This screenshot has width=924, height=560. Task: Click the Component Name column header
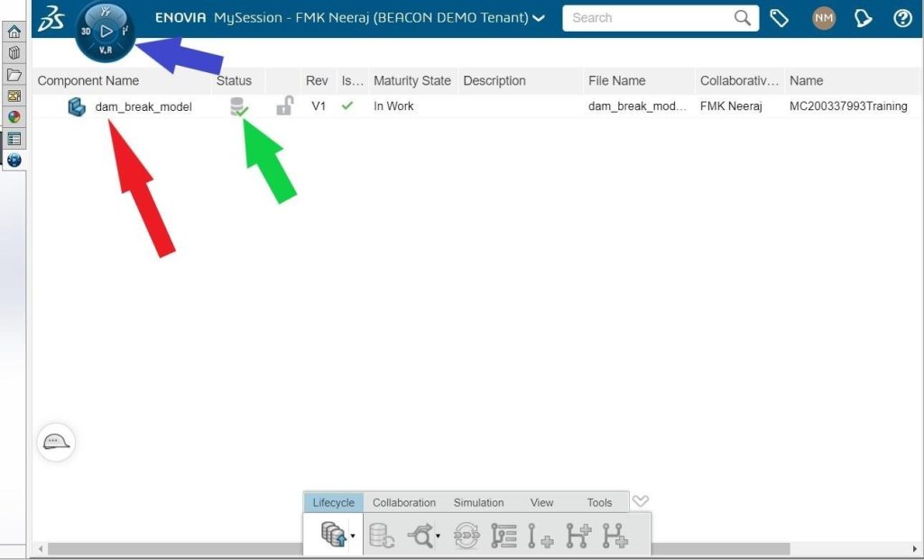tap(88, 80)
